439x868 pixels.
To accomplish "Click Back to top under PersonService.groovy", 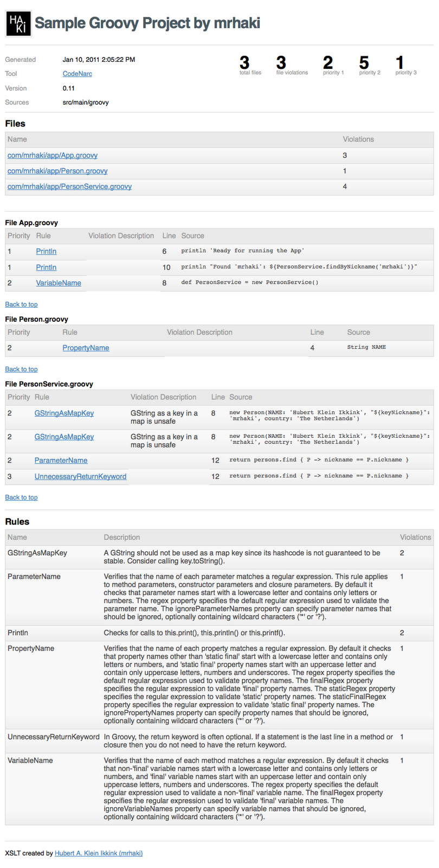I will (21, 497).
